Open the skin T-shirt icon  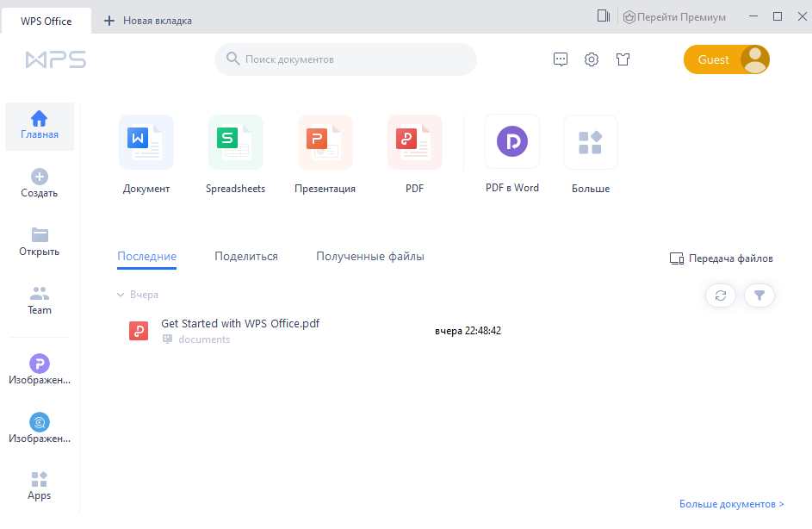tap(623, 59)
